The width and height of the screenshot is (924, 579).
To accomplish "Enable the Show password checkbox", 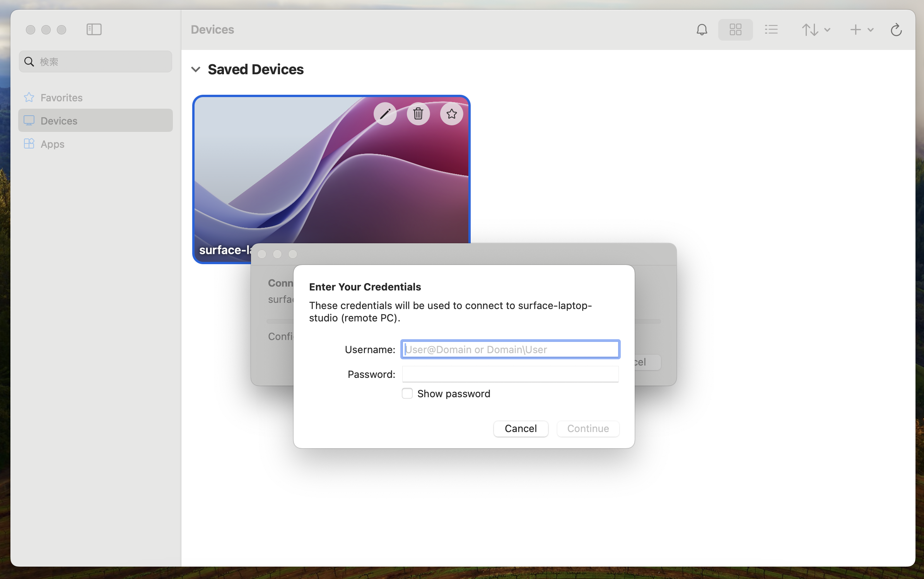I will [x=407, y=393].
